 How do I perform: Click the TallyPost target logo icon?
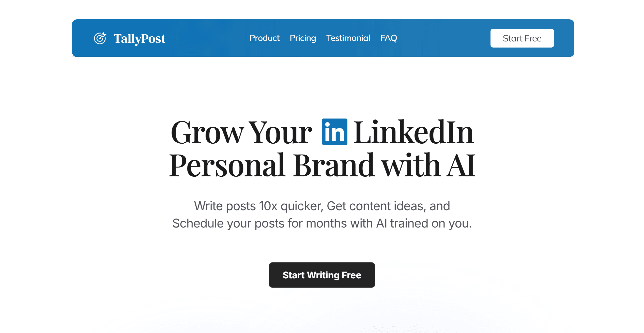click(100, 38)
